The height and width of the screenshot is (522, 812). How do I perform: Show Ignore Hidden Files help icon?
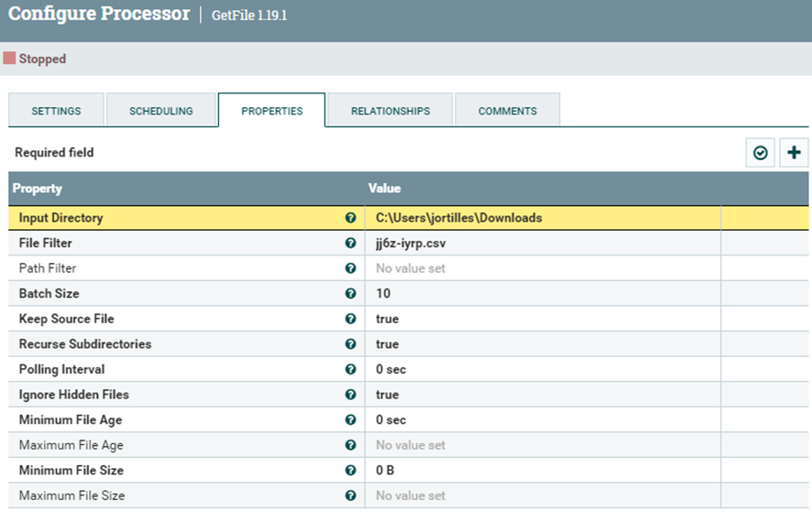tap(351, 394)
